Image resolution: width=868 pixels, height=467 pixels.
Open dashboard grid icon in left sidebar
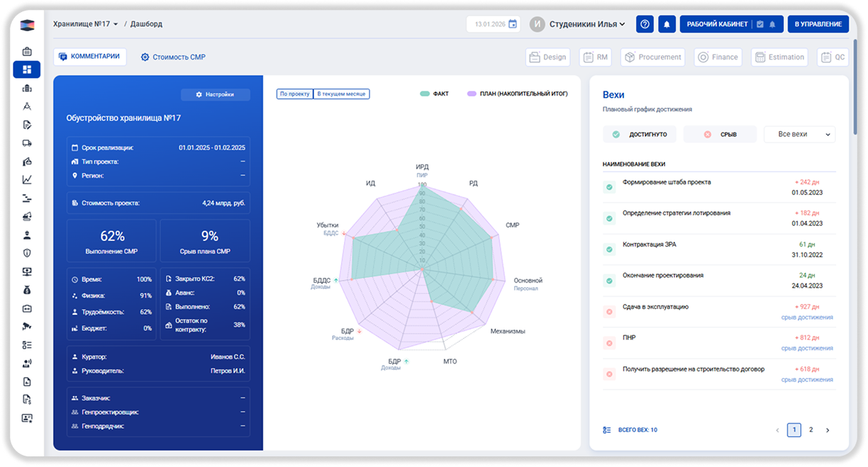tap(27, 69)
